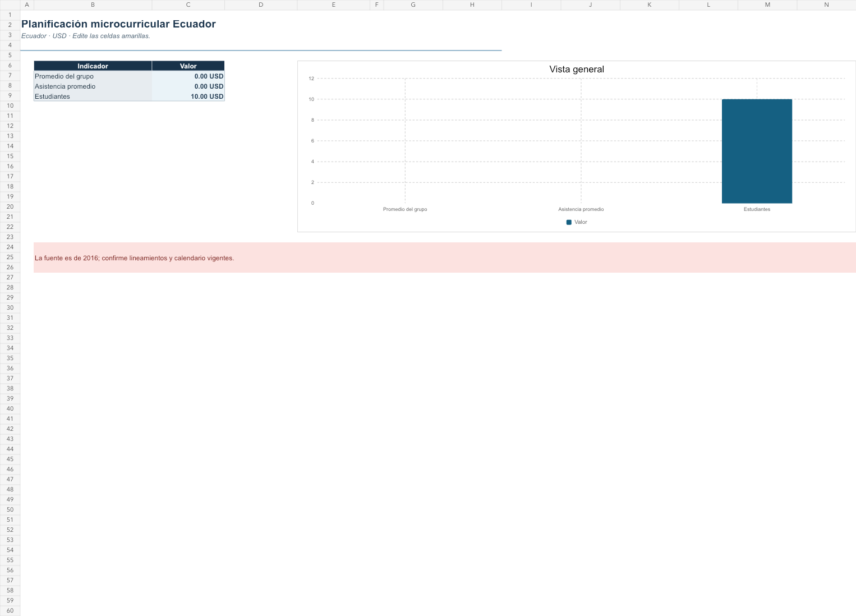Click the 'Asistencia promedio' chart axis label

tap(581, 209)
